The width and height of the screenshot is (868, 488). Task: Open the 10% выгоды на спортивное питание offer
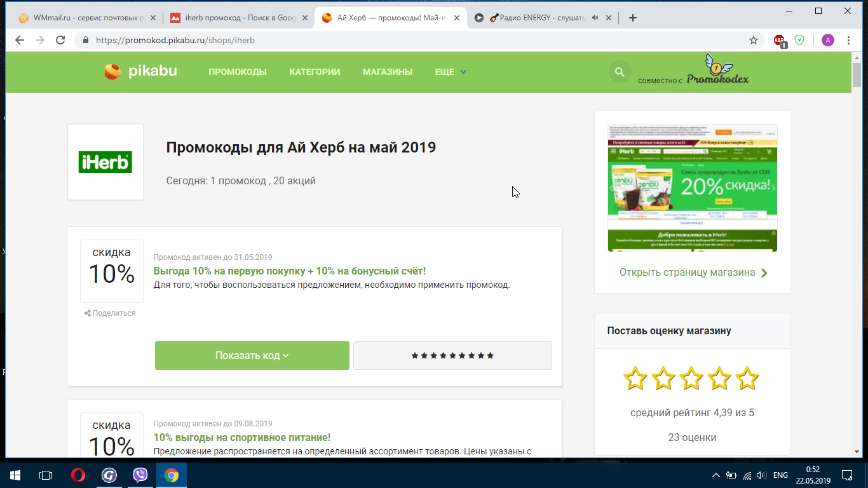click(x=242, y=437)
